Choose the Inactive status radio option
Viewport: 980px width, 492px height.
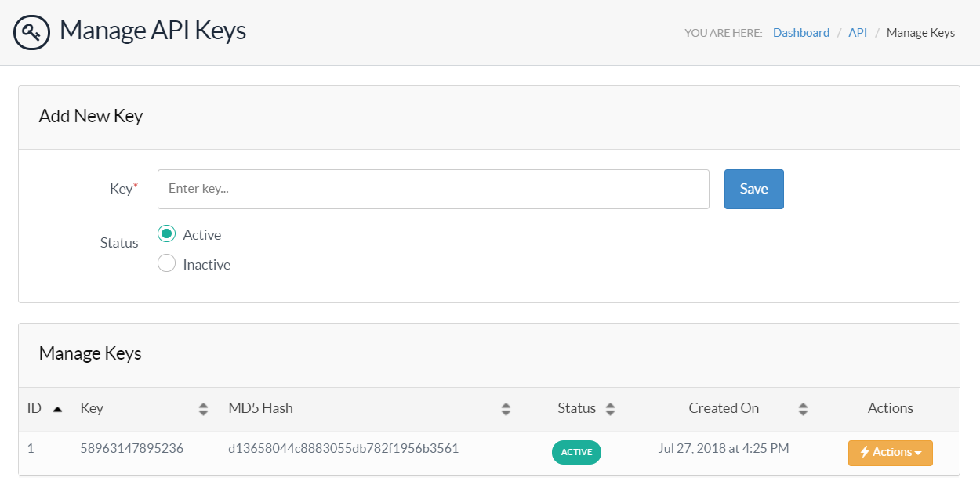pos(166,264)
